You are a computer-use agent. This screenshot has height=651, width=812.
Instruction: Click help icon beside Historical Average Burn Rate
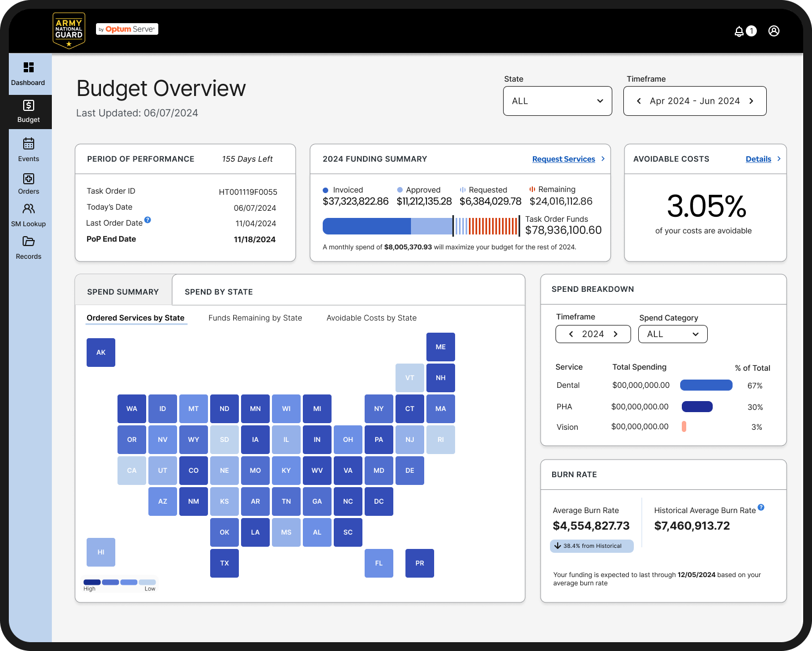[x=761, y=507]
